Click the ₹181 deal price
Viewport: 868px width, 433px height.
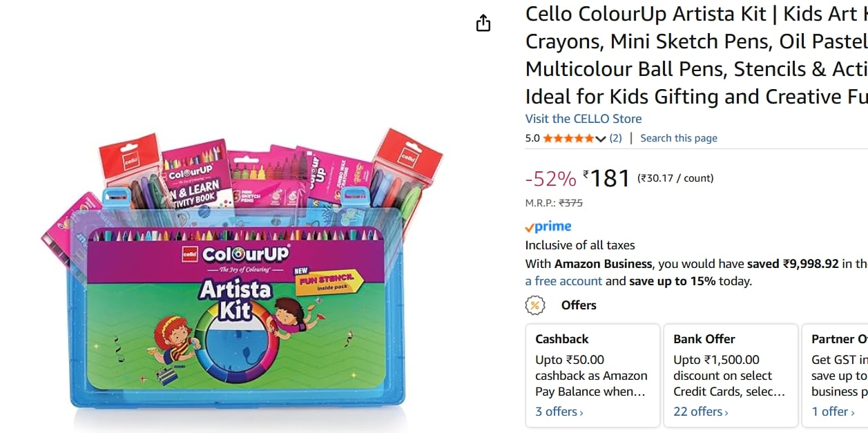click(x=607, y=179)
